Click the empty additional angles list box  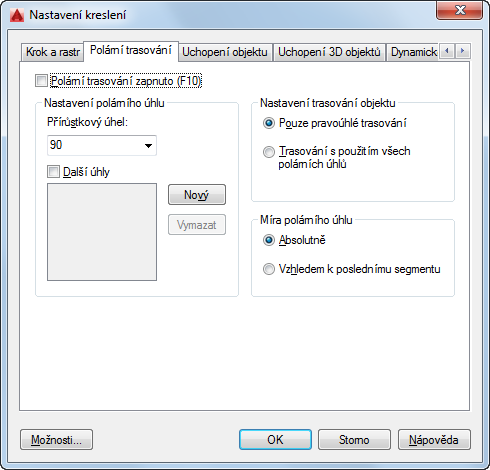[102, 232]
